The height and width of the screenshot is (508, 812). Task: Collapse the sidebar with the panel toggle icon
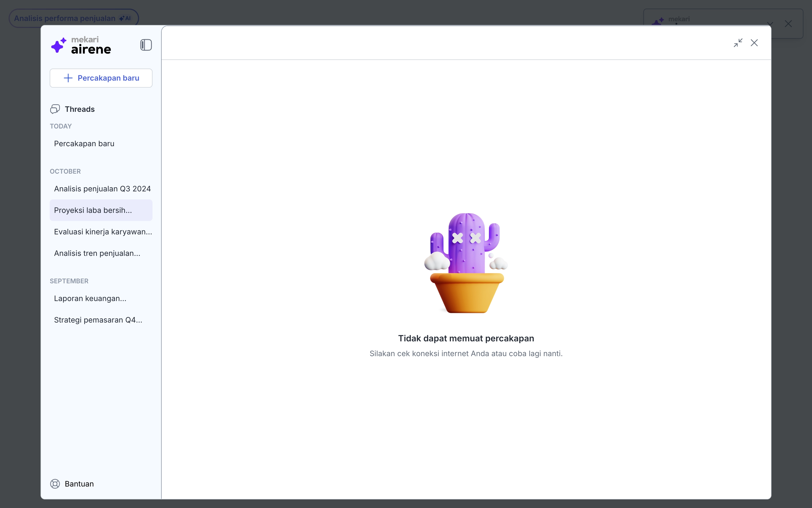(146, 45)
